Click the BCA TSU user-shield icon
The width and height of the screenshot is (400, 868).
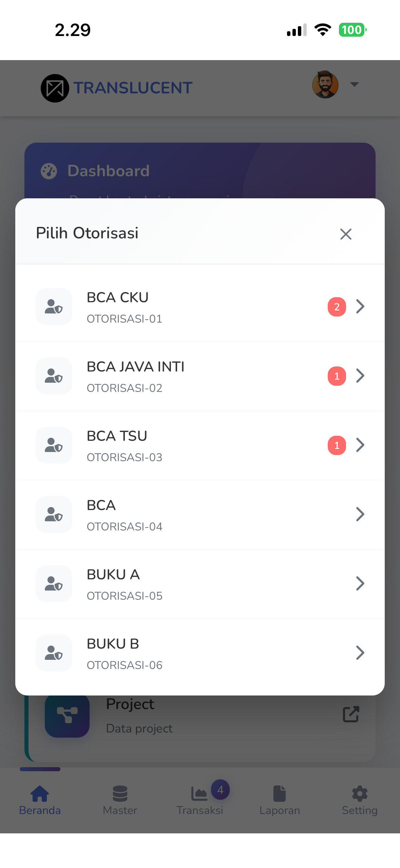54,445
